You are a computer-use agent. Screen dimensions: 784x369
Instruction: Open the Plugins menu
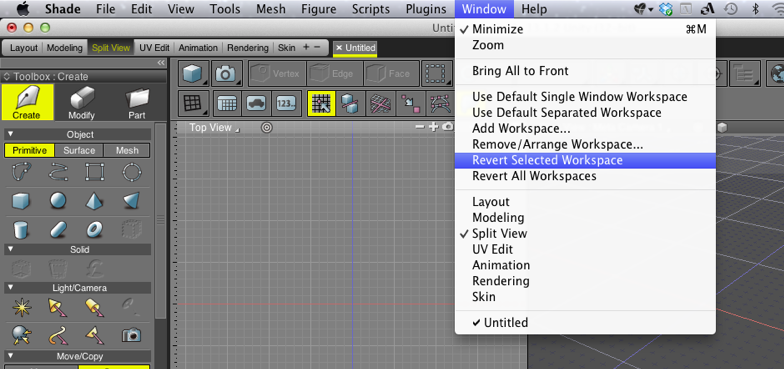coord(426,9)
